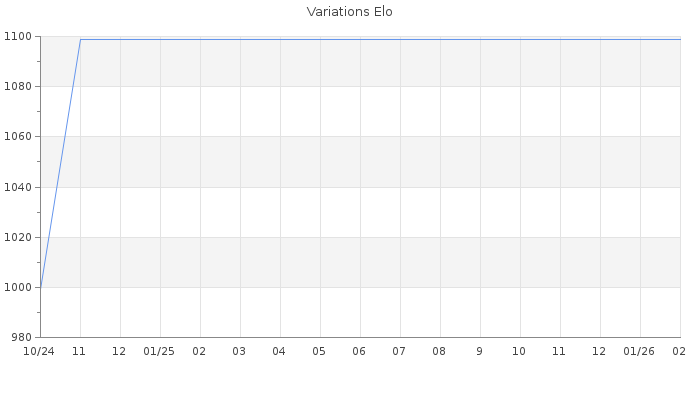The image size is (700, 400).
Task: Click the 06 month label on x-axis
Action: [359, 352]
